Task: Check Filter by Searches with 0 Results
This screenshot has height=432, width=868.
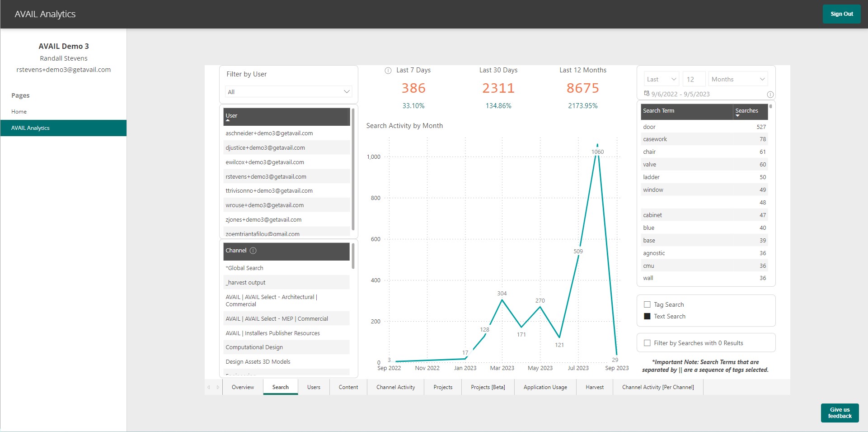Action: click(647, 343)
